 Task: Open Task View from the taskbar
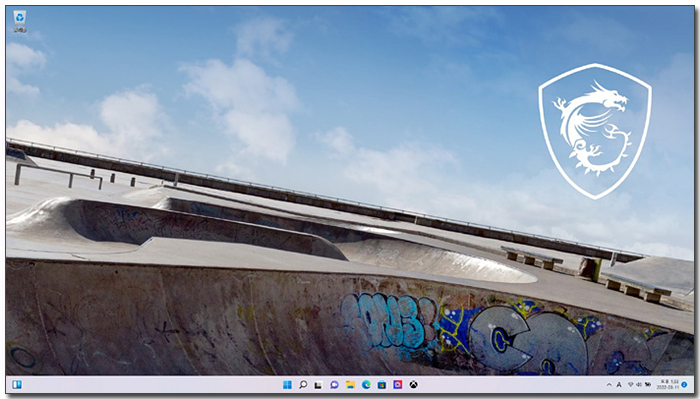coord(318,385)
